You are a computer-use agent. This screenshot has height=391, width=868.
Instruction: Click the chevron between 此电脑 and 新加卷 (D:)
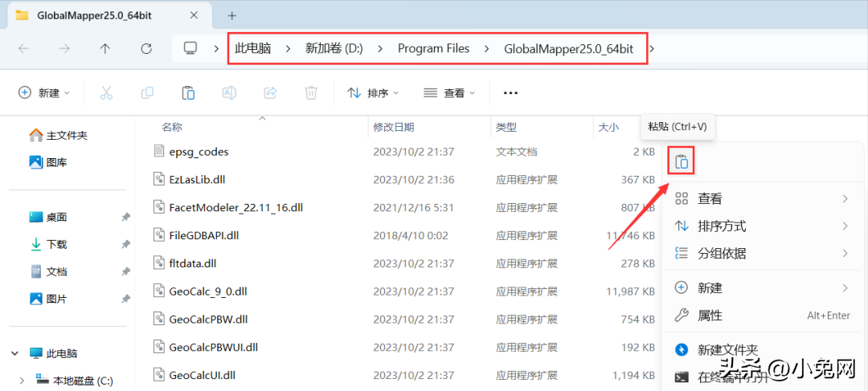click(x=288, y=49)
